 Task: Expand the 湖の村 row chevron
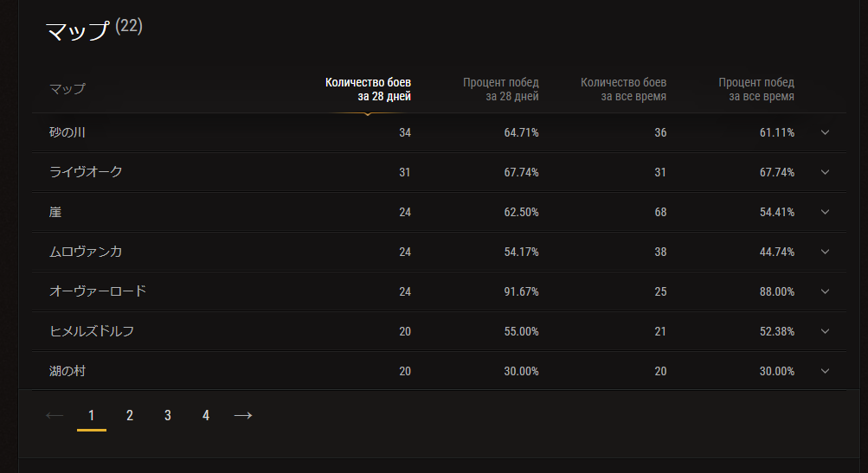[825, 372]
